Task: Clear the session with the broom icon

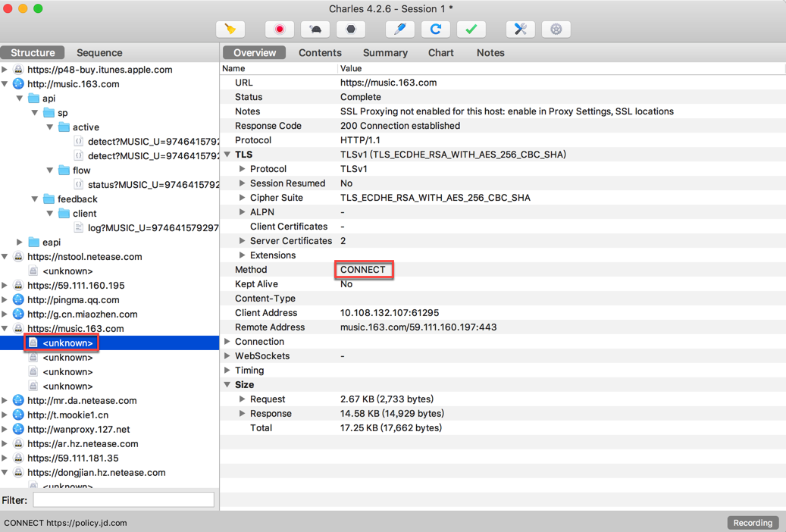Action: click(230, 29)
